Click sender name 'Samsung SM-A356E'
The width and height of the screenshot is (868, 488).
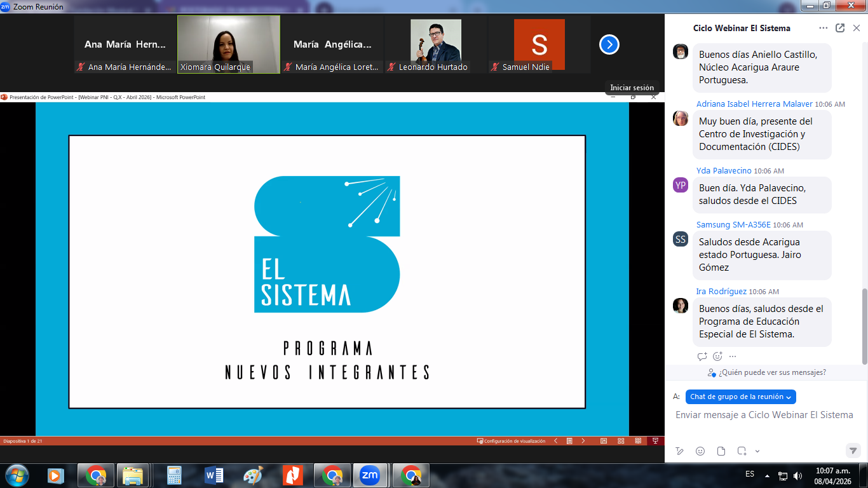[x=733, y=225]
